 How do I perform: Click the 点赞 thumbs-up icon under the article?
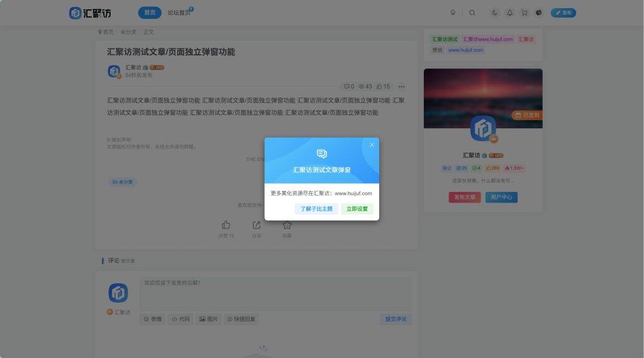click(226, 225)
